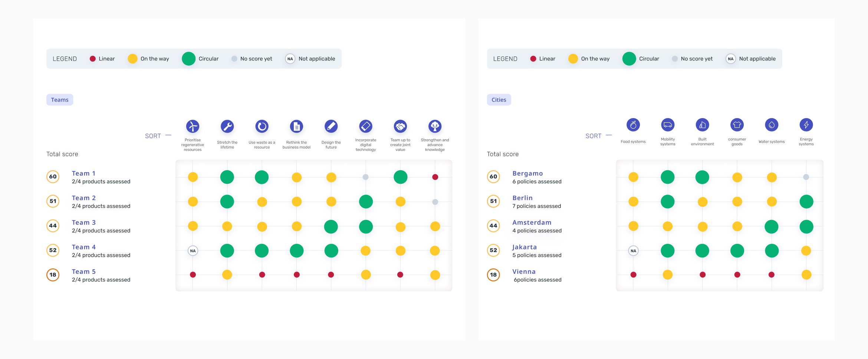Click the Rethink the business model document icon
The height and width of the screenshot is (359, 868).
click(296, 126)
